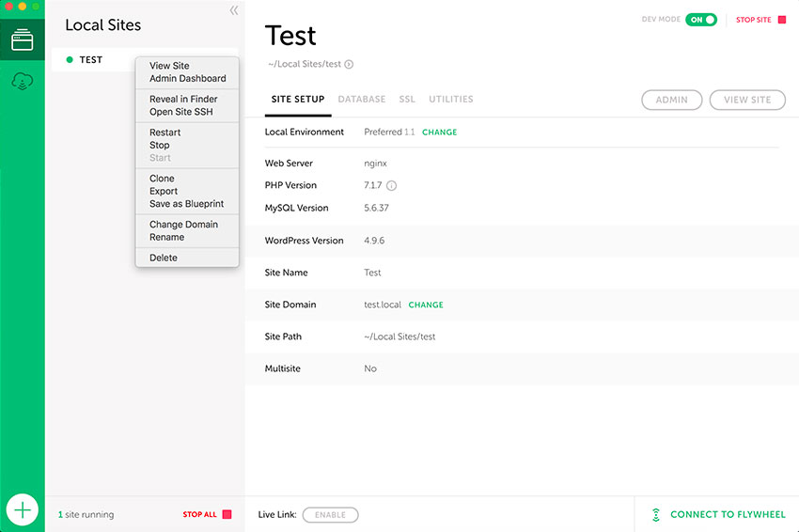Switch to the Database tab
The height and width of the screenshot is (532, 799).
tap(361, 100)
